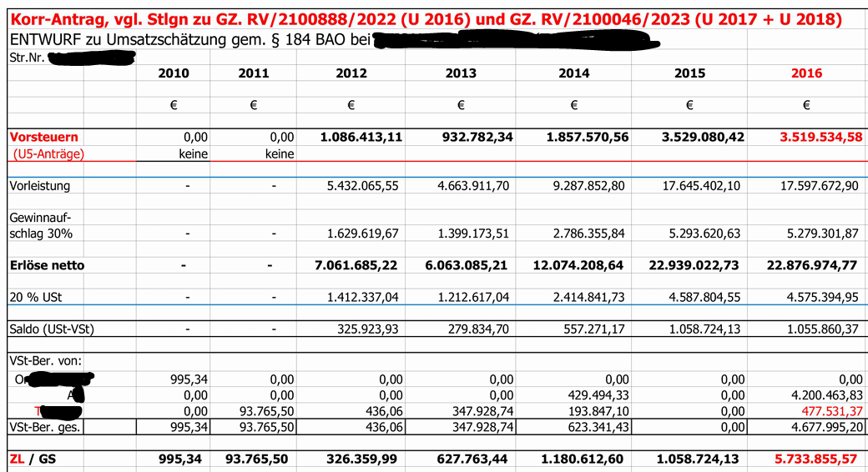Viewport: 868px width, 472px height.
Task: Click the Erlöse netto row label
Action: (47, 265)
